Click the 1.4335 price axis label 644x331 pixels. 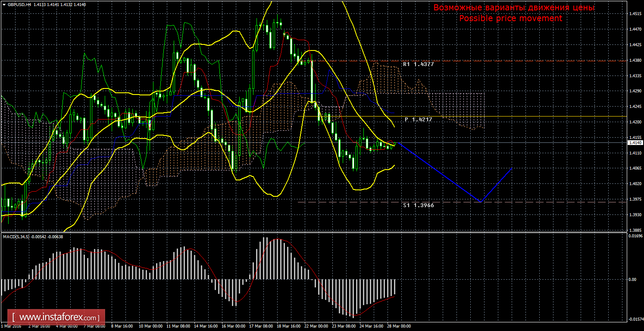[635, 76]
